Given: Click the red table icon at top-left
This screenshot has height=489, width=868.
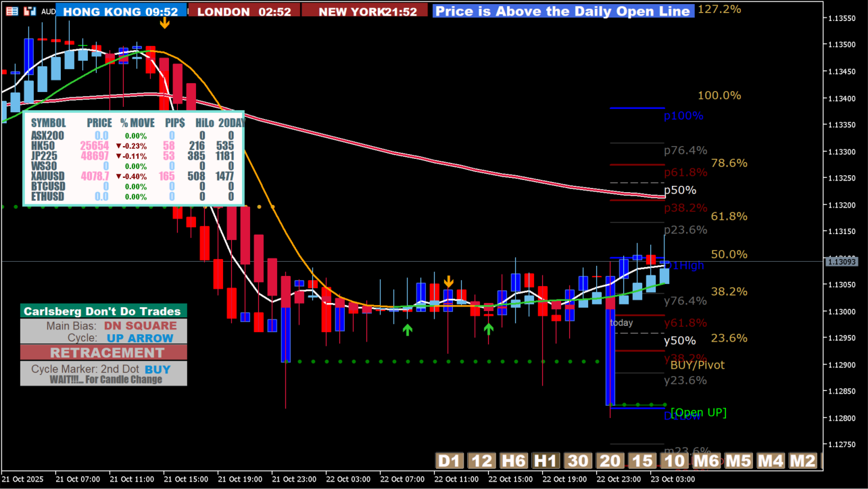Looking at the screenshot, I should [x=12, y=11].
